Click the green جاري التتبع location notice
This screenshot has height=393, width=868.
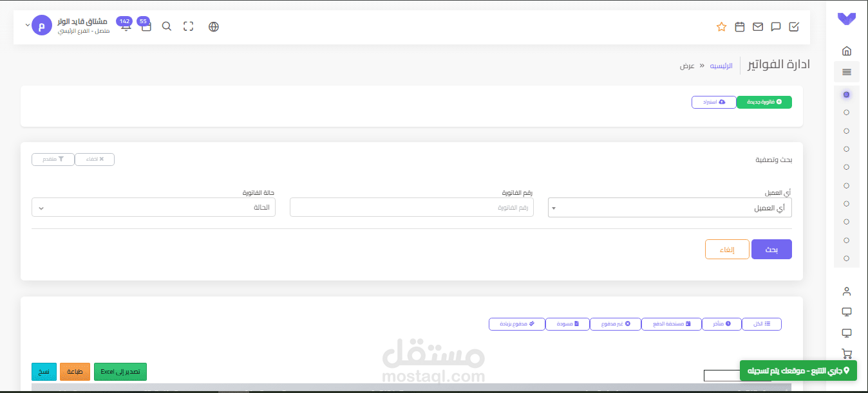click(798, 370)
